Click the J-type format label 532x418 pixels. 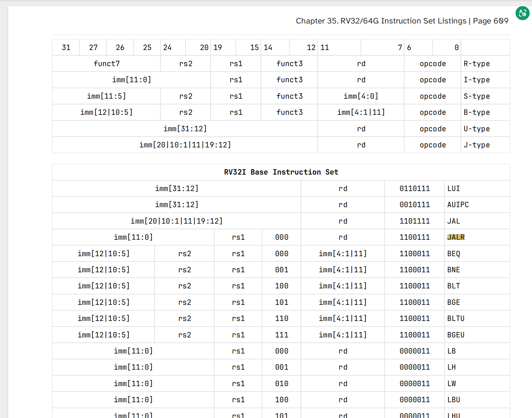point(477,145)
